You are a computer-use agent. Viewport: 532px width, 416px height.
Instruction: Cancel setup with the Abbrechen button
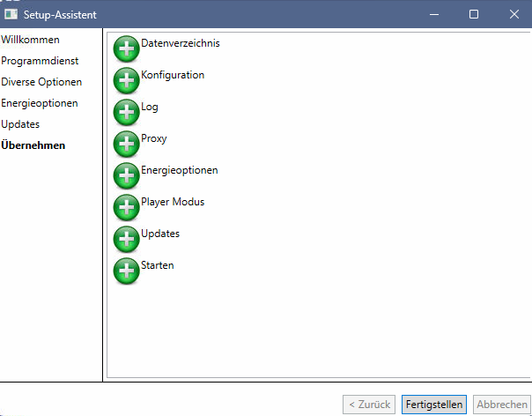coord(502,405)
